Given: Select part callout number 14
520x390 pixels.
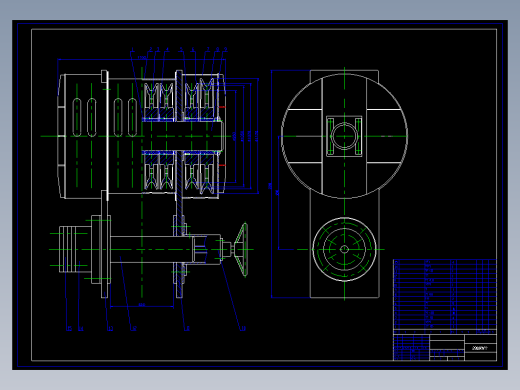Looking at the screenshot, I should (81, 329).
